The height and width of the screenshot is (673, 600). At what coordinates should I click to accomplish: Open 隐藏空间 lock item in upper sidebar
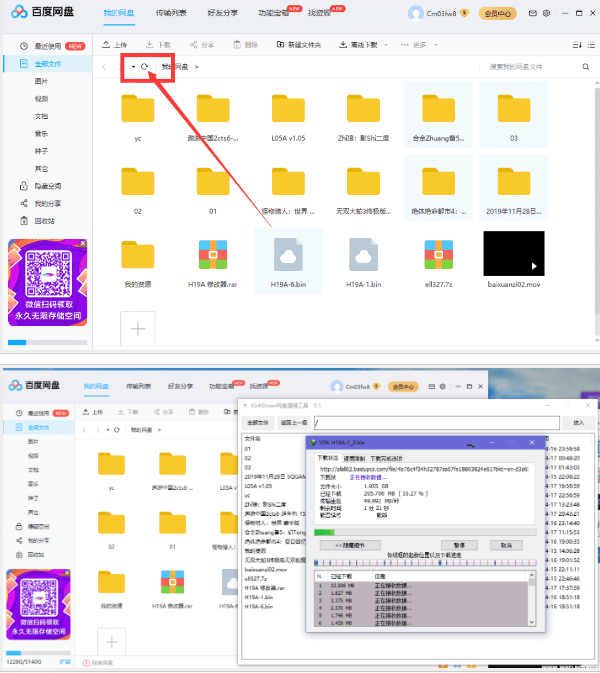(41, 186)
